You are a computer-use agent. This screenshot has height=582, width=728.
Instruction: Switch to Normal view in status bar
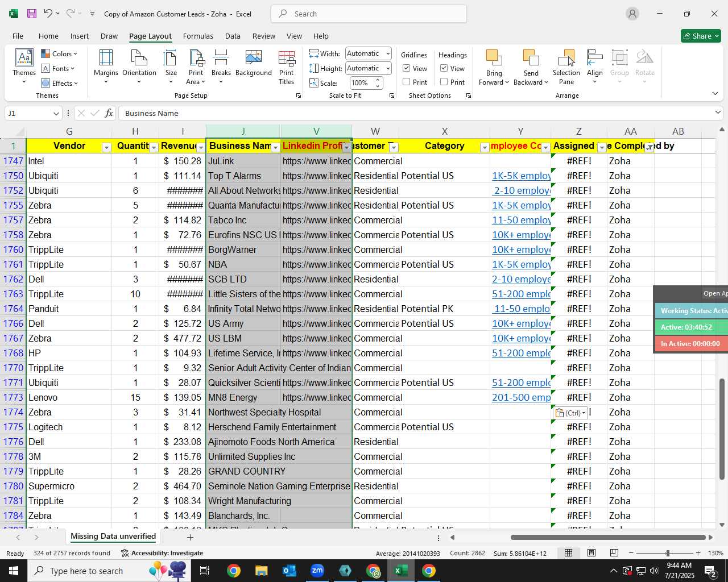point(568,553)
